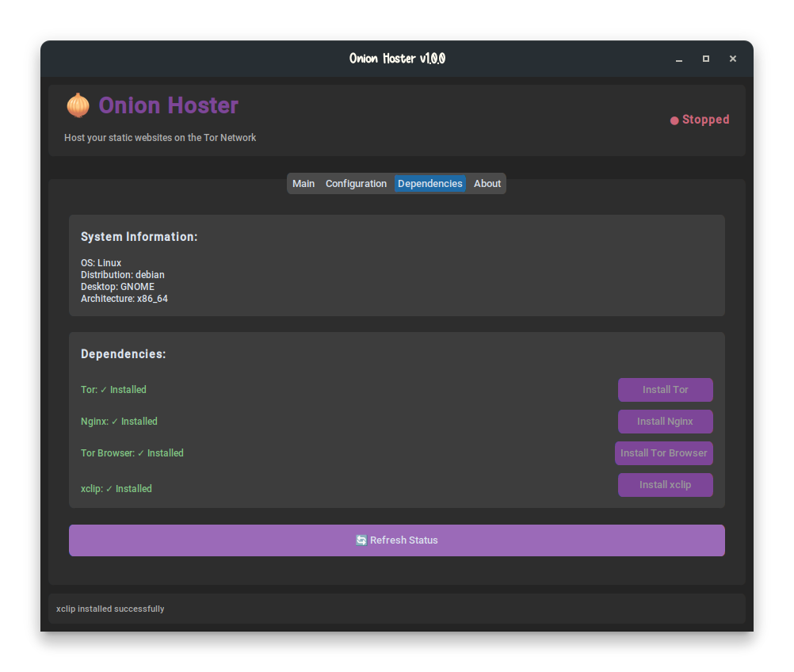Select the Dependencies tab

(430, 183)
